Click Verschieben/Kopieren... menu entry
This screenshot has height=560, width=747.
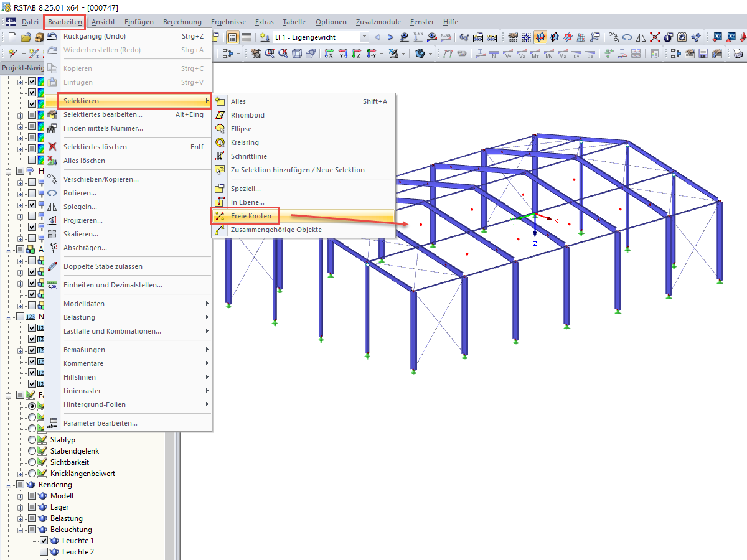coord(128,179)
